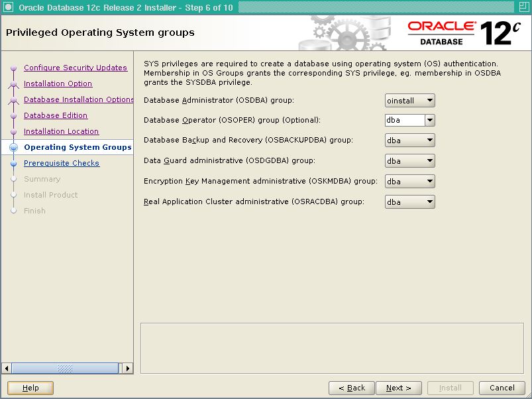
Task: Click the step marker icon for Prerequisite Checks
Action: (13, 163)
